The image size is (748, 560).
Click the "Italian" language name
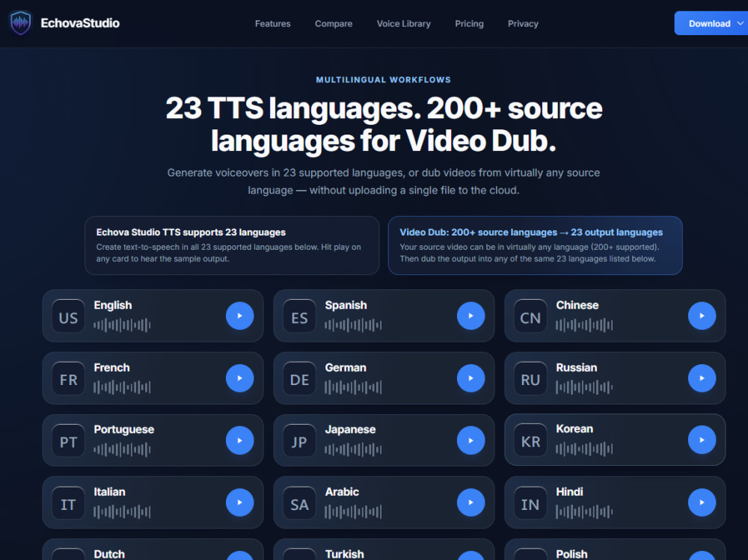(x=109, y=492)
